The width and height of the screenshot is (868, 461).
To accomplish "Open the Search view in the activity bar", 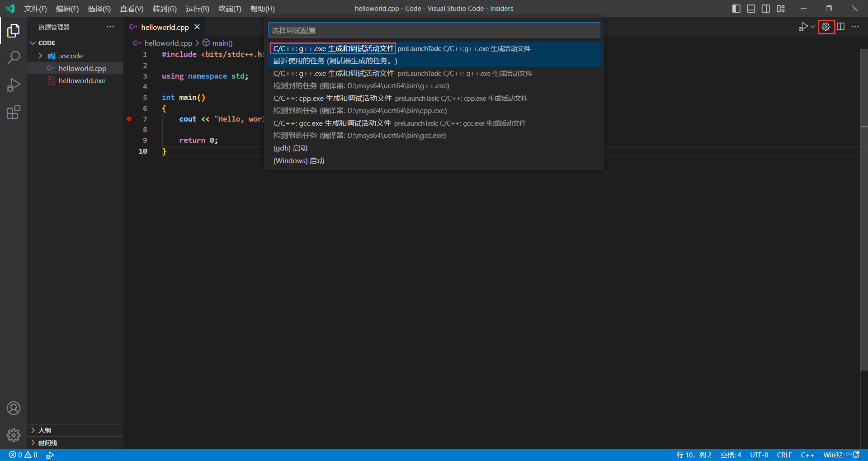I will [14, 57].
